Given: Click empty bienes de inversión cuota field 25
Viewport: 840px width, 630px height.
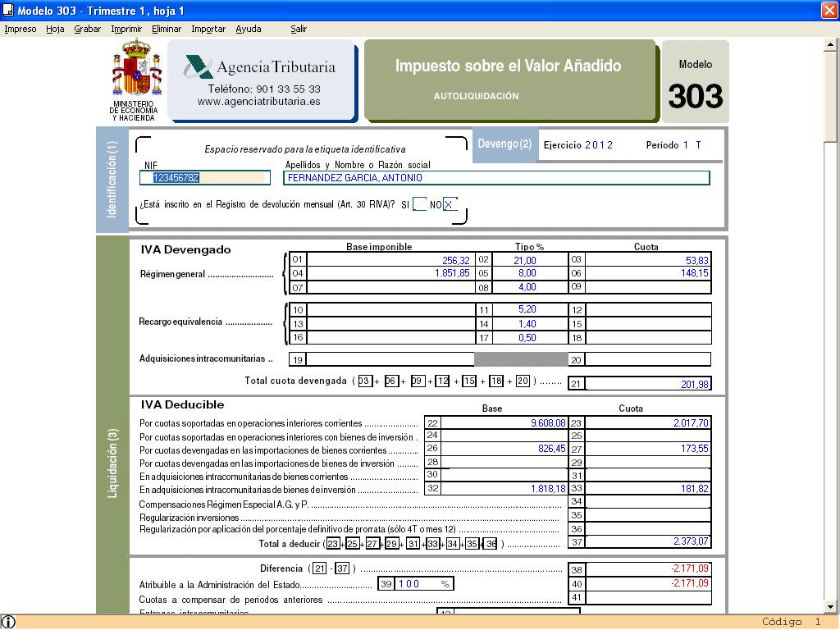Looking at the screenshot, I should tap(648, 436).
